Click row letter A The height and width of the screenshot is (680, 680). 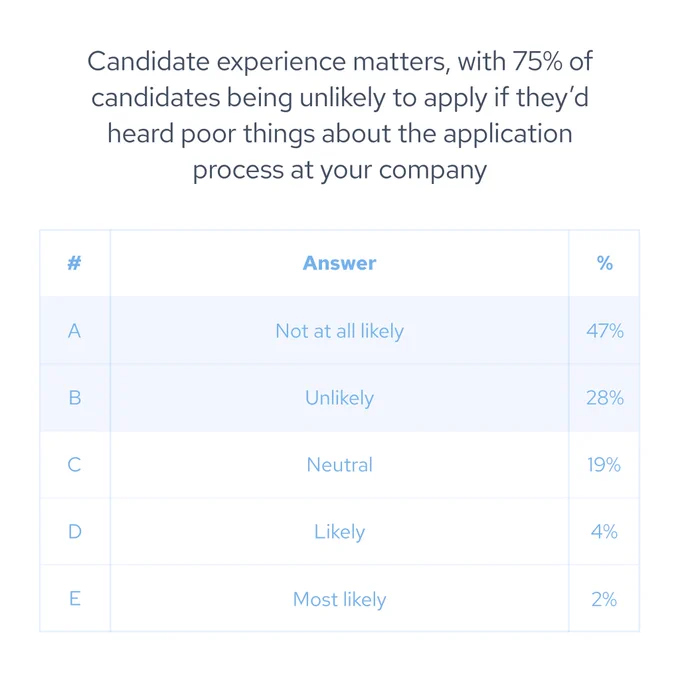click(74, 331)
